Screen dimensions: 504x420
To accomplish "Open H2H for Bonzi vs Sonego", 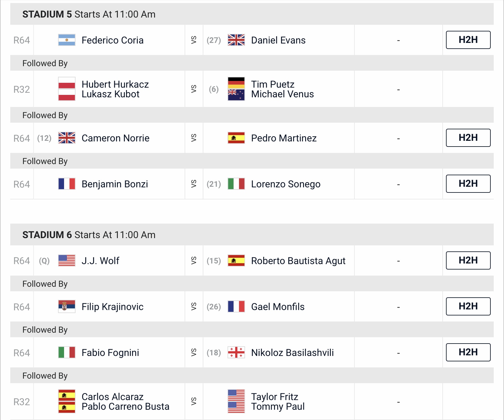I will pos(468,184).
